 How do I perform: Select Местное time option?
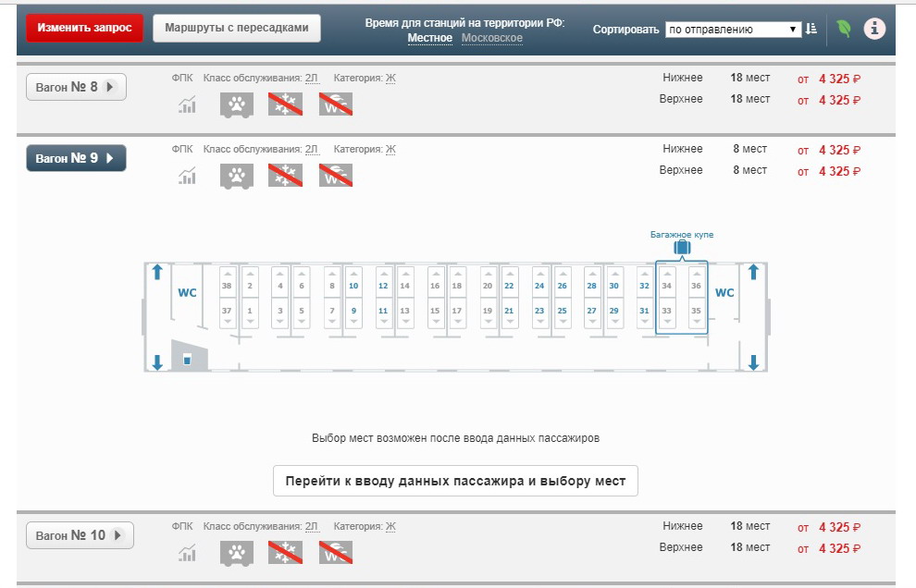tap(429, 38)
